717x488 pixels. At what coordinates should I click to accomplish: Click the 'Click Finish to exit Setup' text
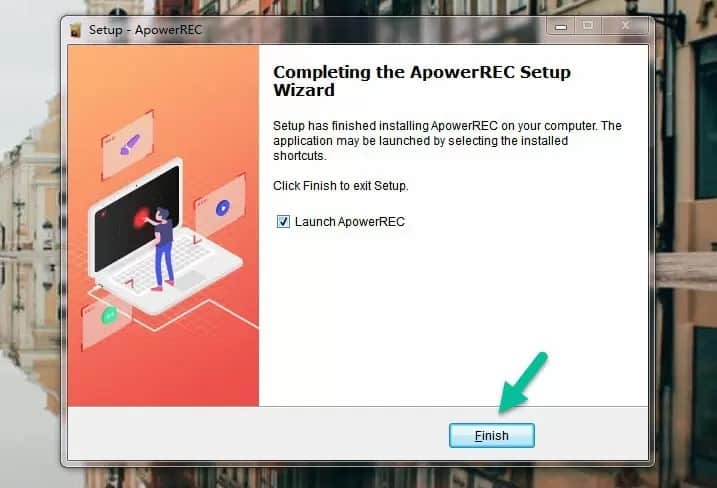click(x=341, y=186)
